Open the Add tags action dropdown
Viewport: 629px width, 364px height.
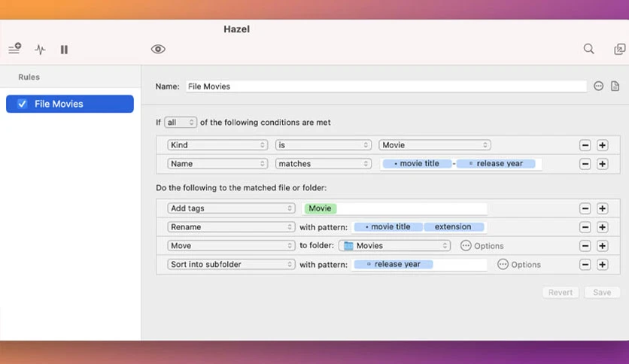pyautogui.click(x=231, y=208)
